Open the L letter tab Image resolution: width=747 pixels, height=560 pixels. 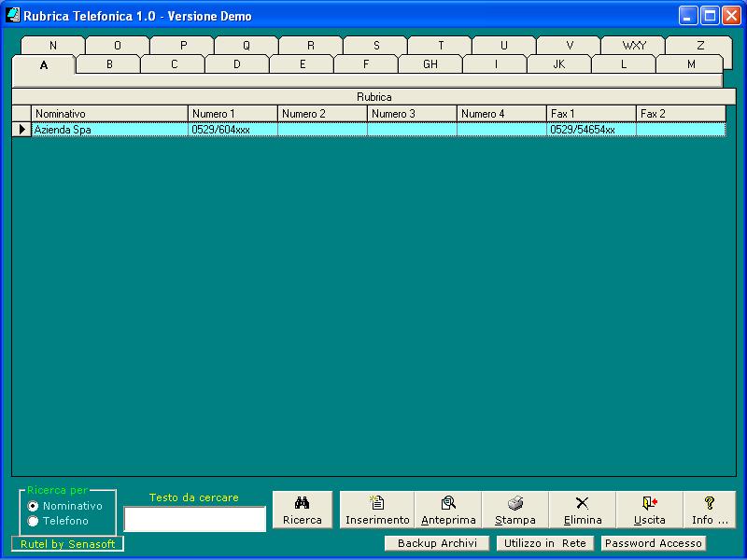[624, 64]
